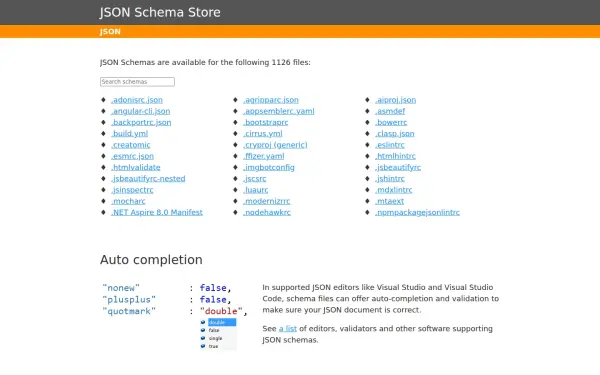Image resolution: width=600 pixels, height=375 pixels.
Task: Open the .mdxlintrc schema link
Action: pyautogui.click(x=394, y=190)
